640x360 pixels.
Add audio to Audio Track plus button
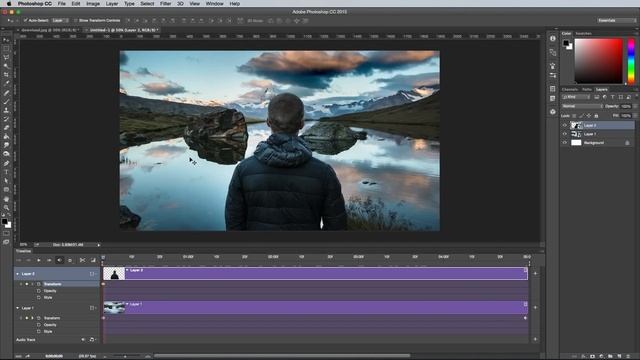(x=535, y=339)
